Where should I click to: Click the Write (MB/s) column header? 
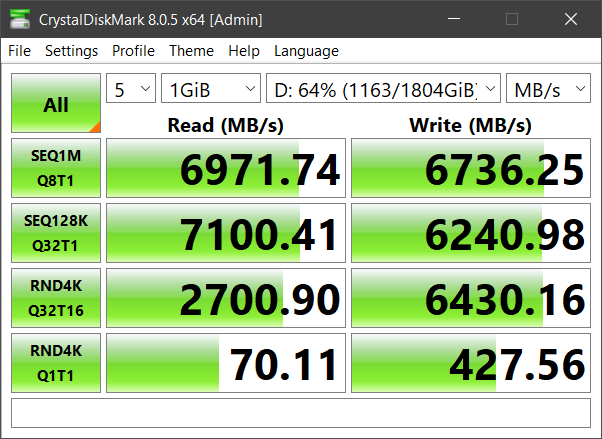pyautogui.click(x=471, y=125)
